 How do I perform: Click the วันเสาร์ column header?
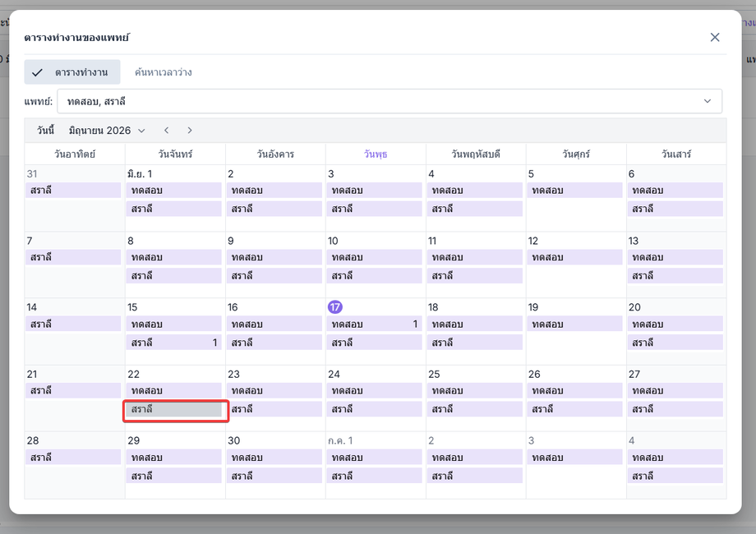676,154
